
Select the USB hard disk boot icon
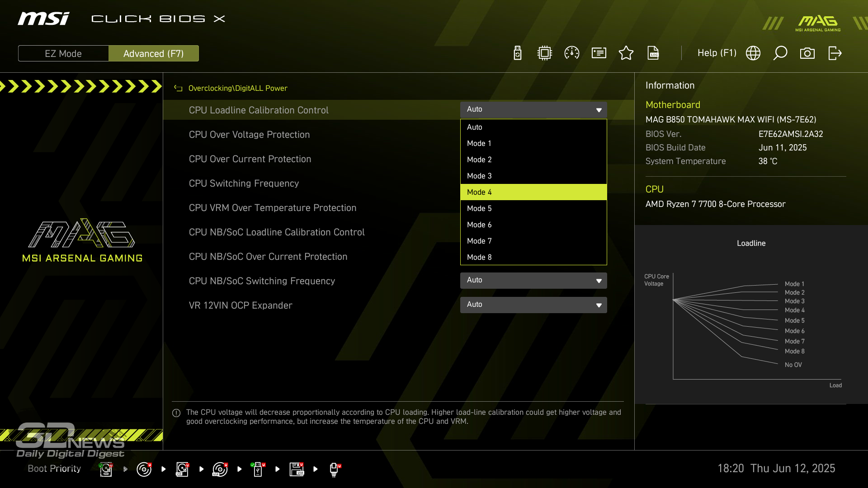pyautogui.click(x=182, y=469)
